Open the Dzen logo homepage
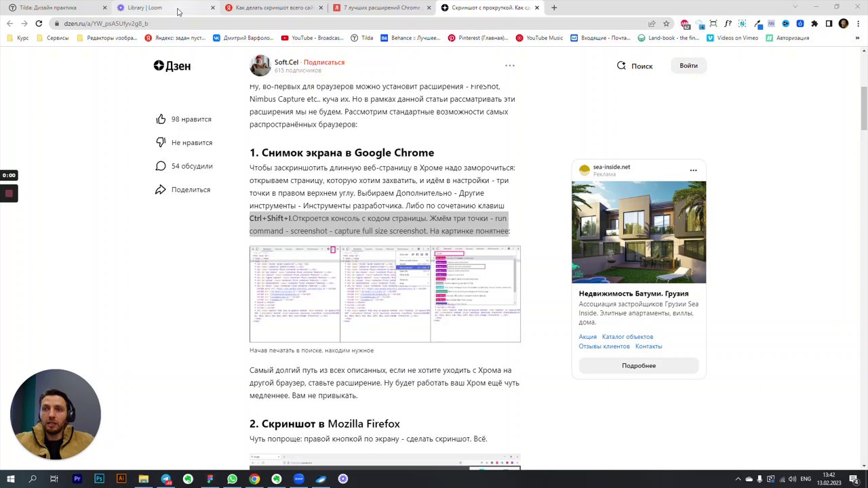The image size is (868, 488). pos(172,66)
